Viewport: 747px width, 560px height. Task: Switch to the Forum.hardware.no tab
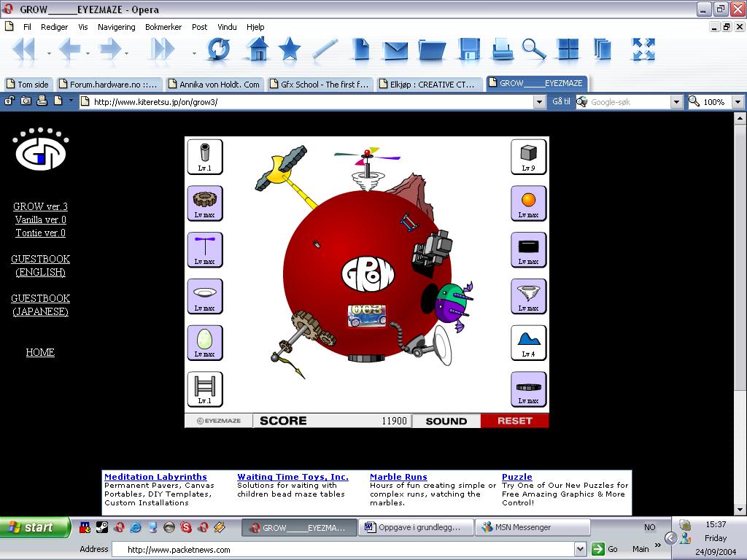(x=109, y=85)
